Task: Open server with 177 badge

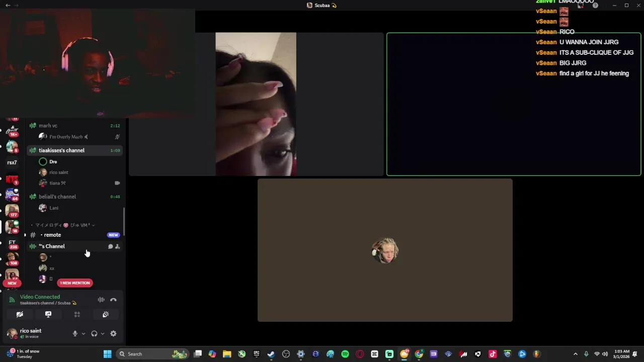Action: [x=12, y=211]
